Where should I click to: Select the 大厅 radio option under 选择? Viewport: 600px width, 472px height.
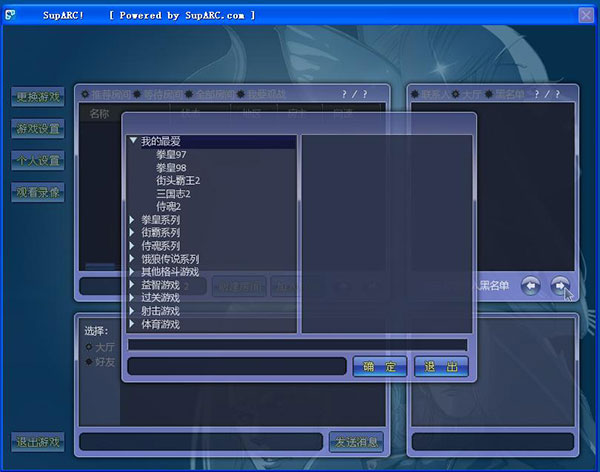[x=89, y=347]
